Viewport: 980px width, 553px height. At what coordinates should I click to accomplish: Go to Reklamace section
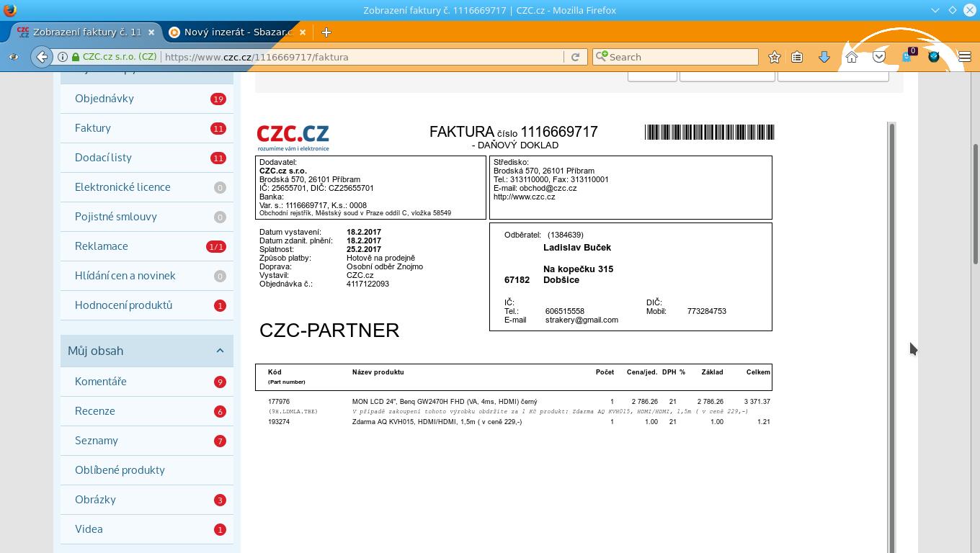pos(102,246)
